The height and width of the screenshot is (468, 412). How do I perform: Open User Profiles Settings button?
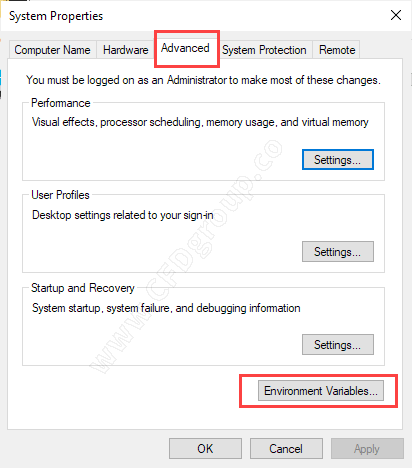click(x=338, y=252)
